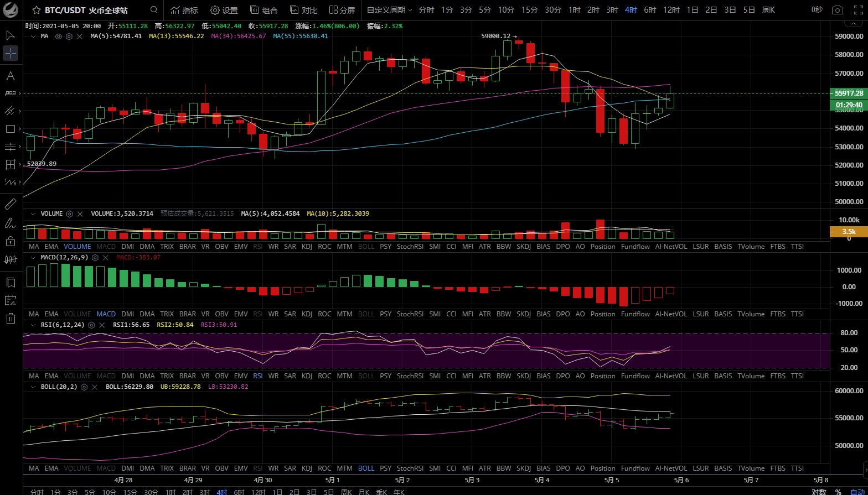Collapse the MACD(12,26,9) panel chevron
Viewport: 868px width, 495px height.
[x=33, y=258]
